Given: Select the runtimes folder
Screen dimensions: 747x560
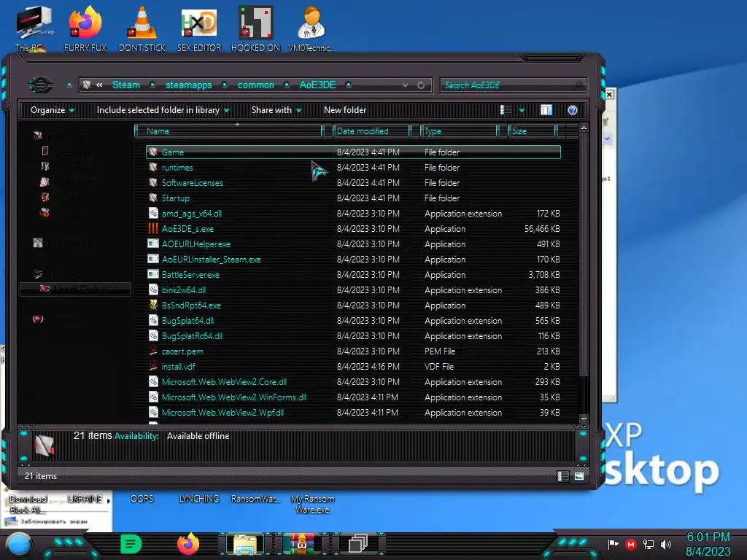Looking at the screenshot, I should point(354,168).
